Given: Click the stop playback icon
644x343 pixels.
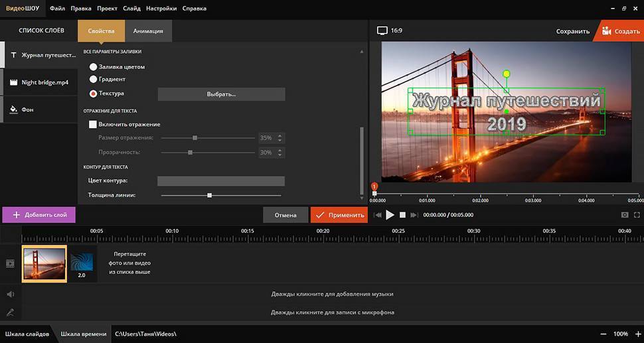Looking at the screenshot, I should [402, 215].
